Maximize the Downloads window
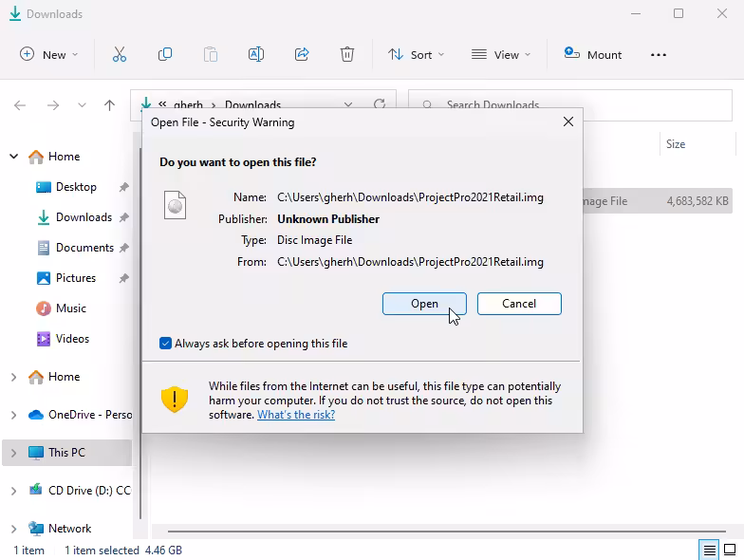Screen dimensions: 744x560 click(x=679, y=13)
